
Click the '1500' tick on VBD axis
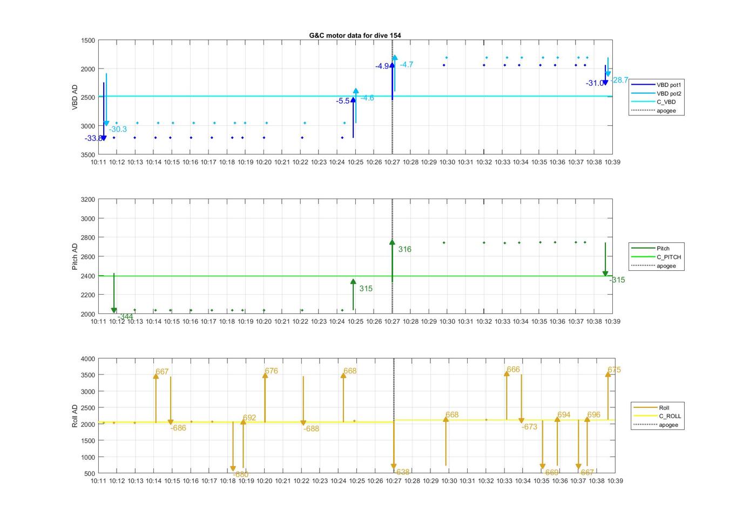coord(88,40)
